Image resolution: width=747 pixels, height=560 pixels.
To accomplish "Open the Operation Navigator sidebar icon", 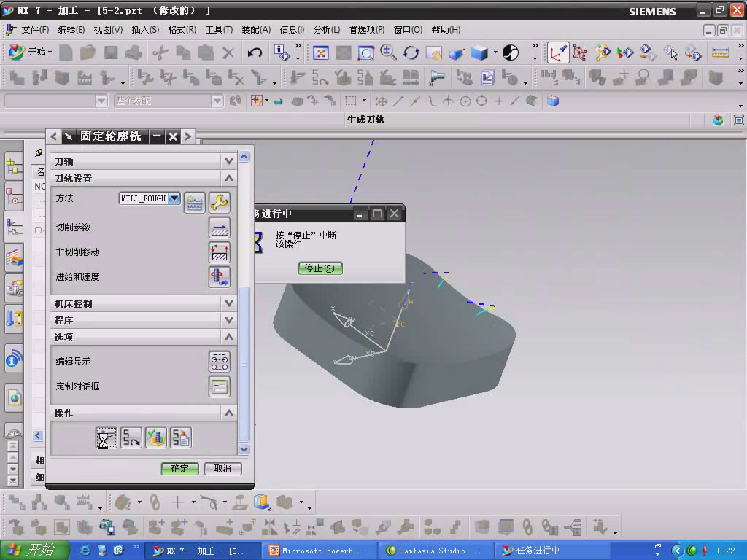I will 15,227.
